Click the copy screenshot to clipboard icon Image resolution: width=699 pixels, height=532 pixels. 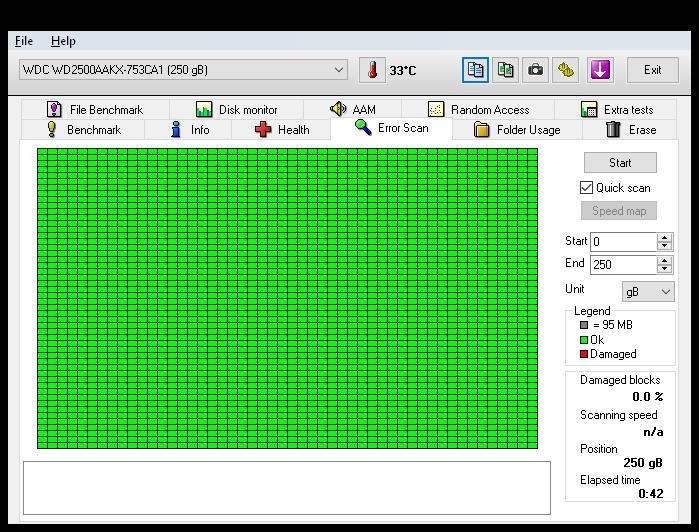(x=506, y=70)
